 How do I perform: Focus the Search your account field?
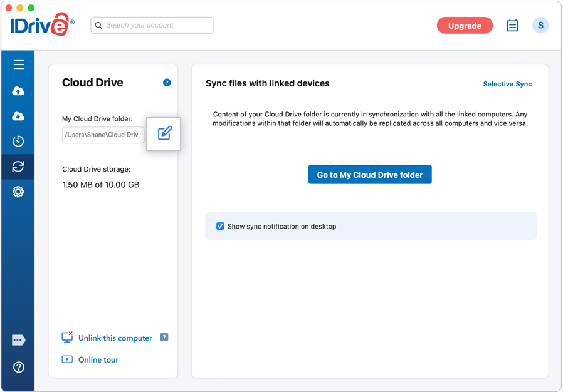[152, 26]
